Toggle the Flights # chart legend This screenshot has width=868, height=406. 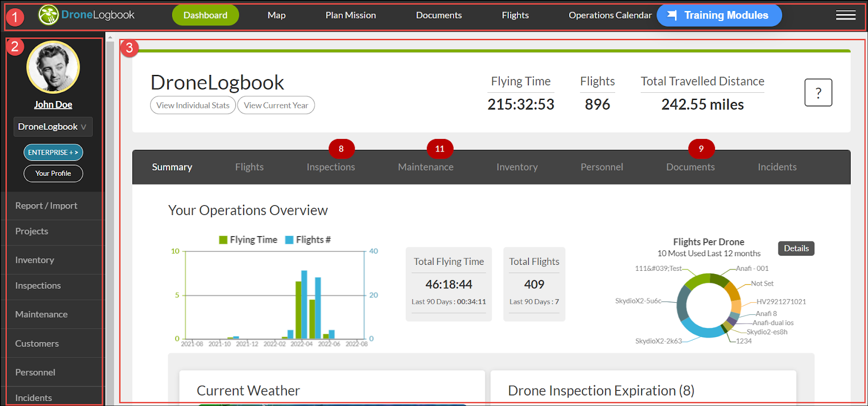[308, 240]
